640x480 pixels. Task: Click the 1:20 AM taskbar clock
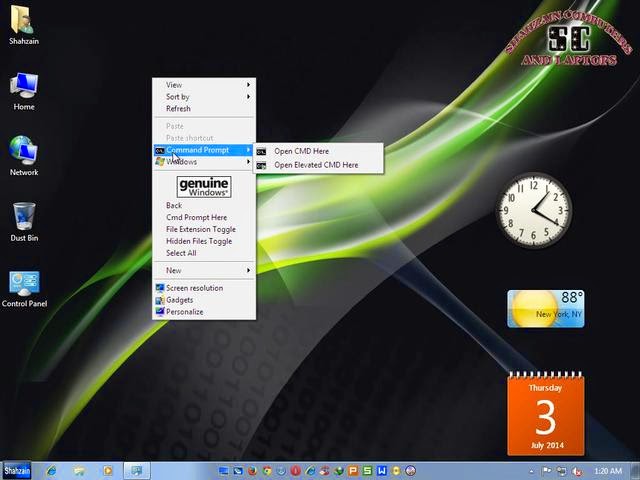point(608,471)
